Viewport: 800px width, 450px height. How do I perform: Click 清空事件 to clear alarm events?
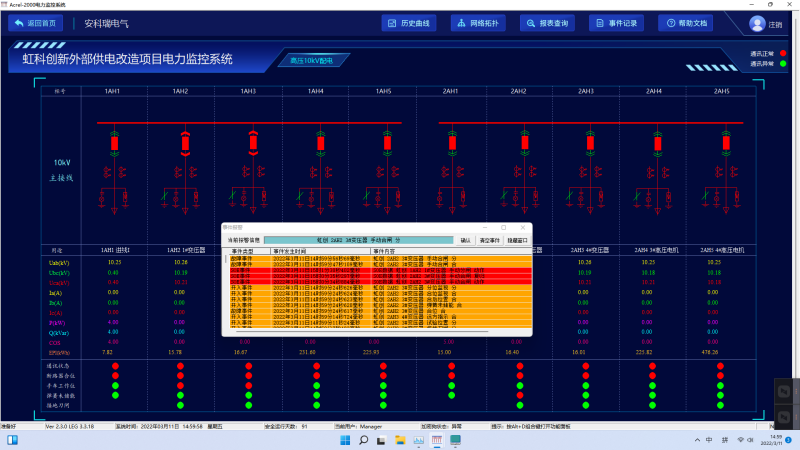[489, 240]
